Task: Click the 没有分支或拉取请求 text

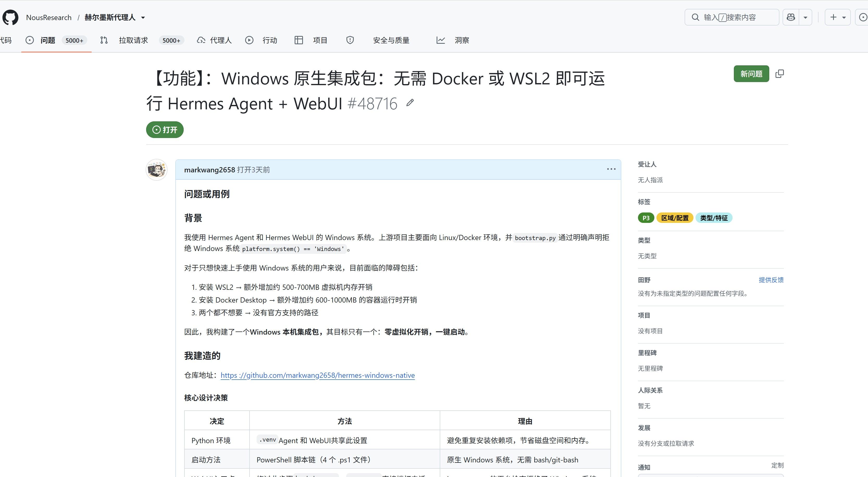Action: (666, 443)
